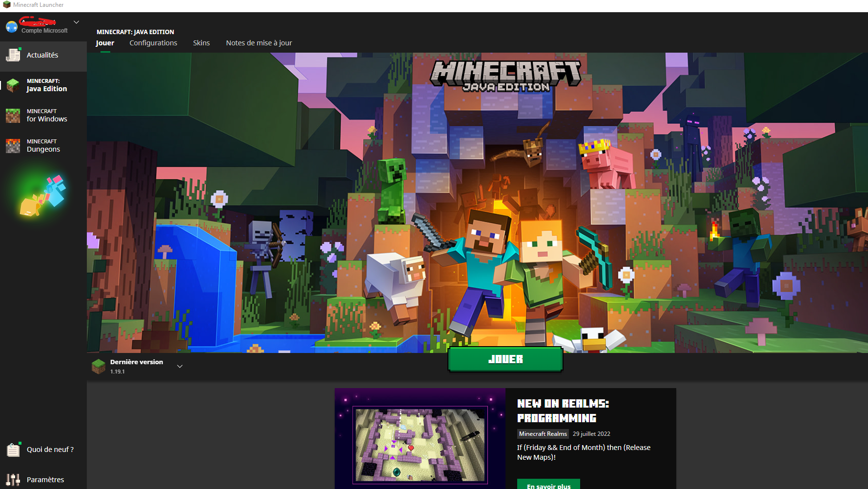Open the Dernière version 1.19.1 installation selector
This screenshot has height=489, width=868.
pos(137,366)
